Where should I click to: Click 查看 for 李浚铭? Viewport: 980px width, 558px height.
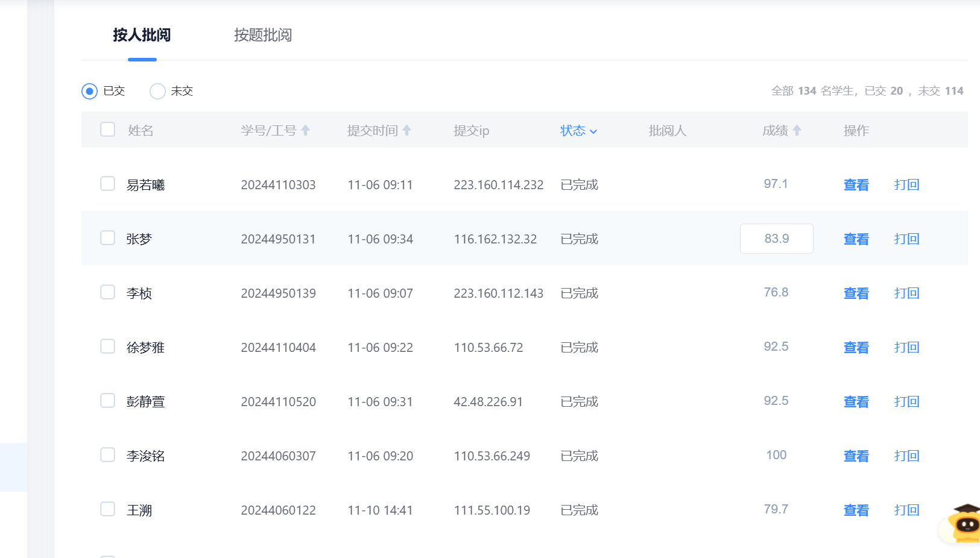[x=856, y=456]
